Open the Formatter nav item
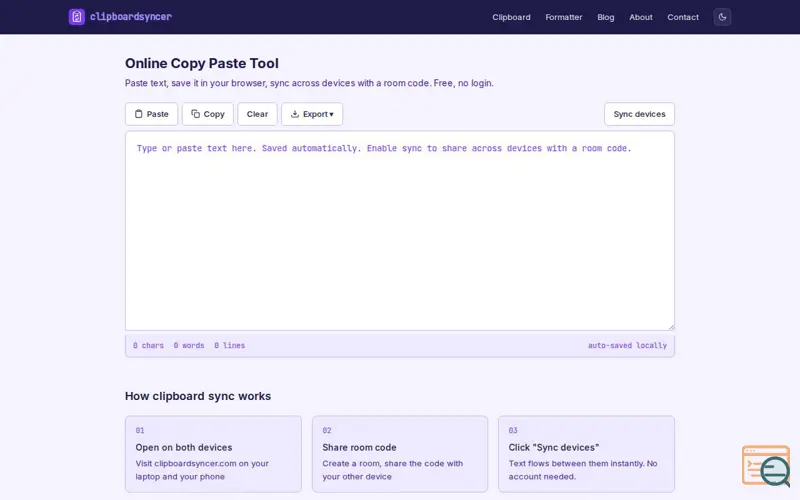This screenshot has width=800, height=500. pos(563,17)
